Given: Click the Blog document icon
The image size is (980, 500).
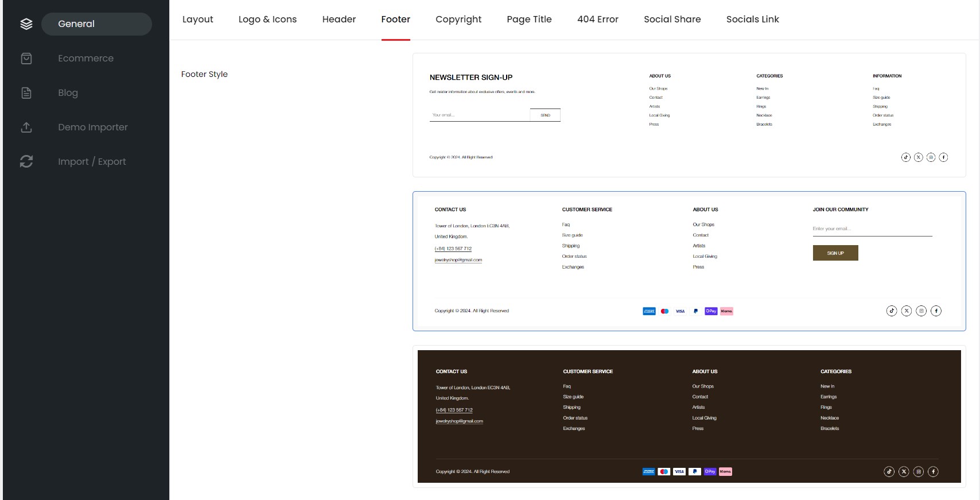Looking at the screenshot, I should pos(26,93).
